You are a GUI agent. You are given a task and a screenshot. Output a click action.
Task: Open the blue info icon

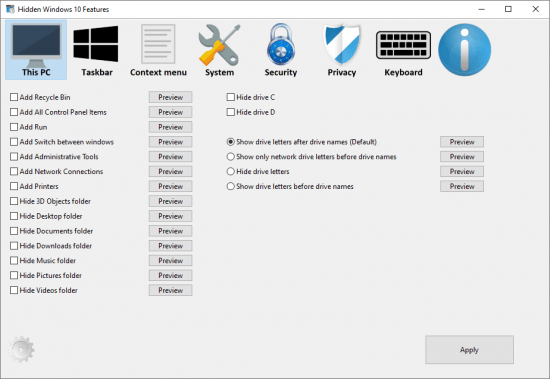click(x=464, y=49)
